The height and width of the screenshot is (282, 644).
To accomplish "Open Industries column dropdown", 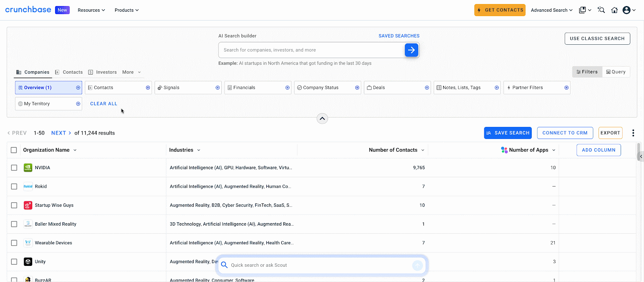I will click(199, 150).
